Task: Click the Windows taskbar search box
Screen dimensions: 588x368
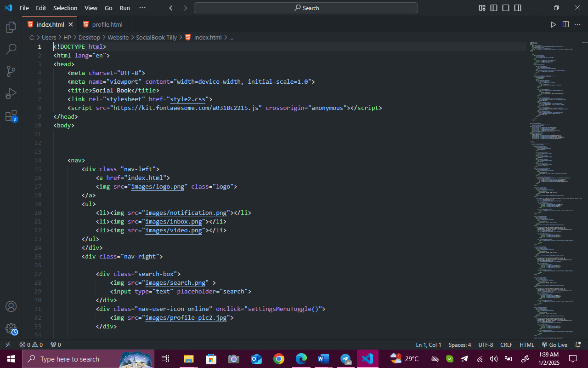Action: click(88, 359)
